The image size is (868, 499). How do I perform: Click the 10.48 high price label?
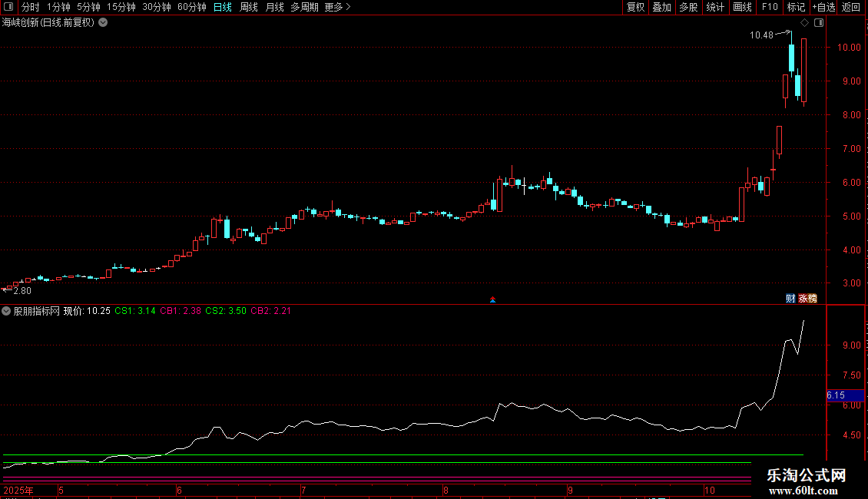tap(761, 35)
